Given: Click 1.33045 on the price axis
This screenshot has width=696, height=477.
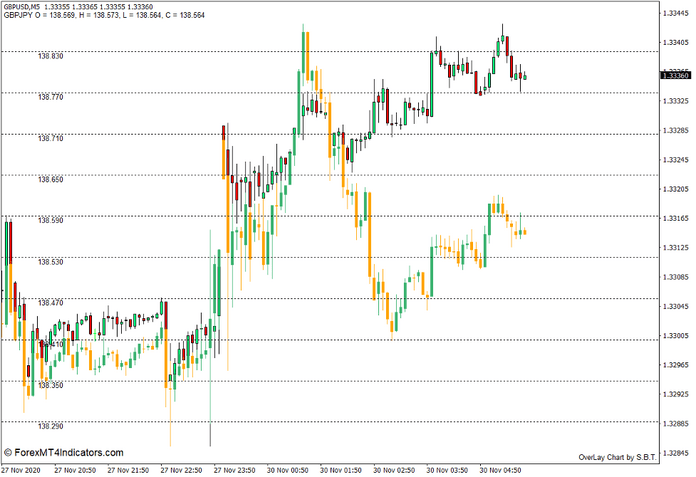Looking at the screenshot, I should tap(676, 306).
